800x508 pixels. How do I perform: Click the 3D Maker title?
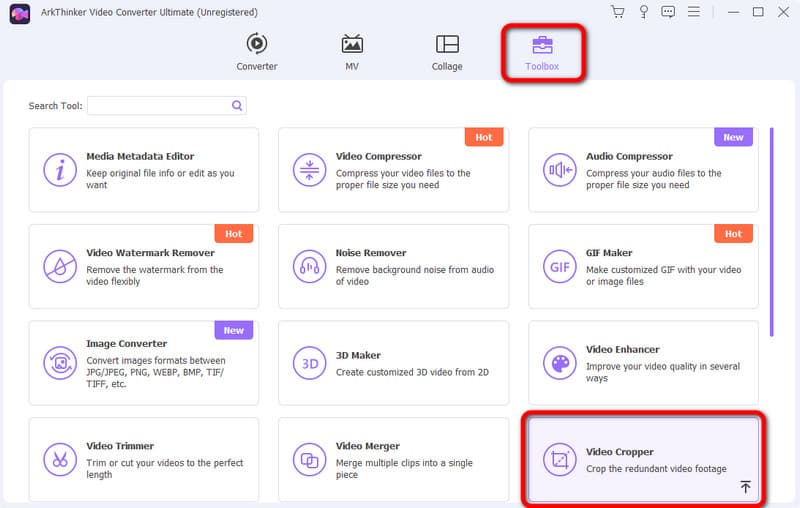358,355
